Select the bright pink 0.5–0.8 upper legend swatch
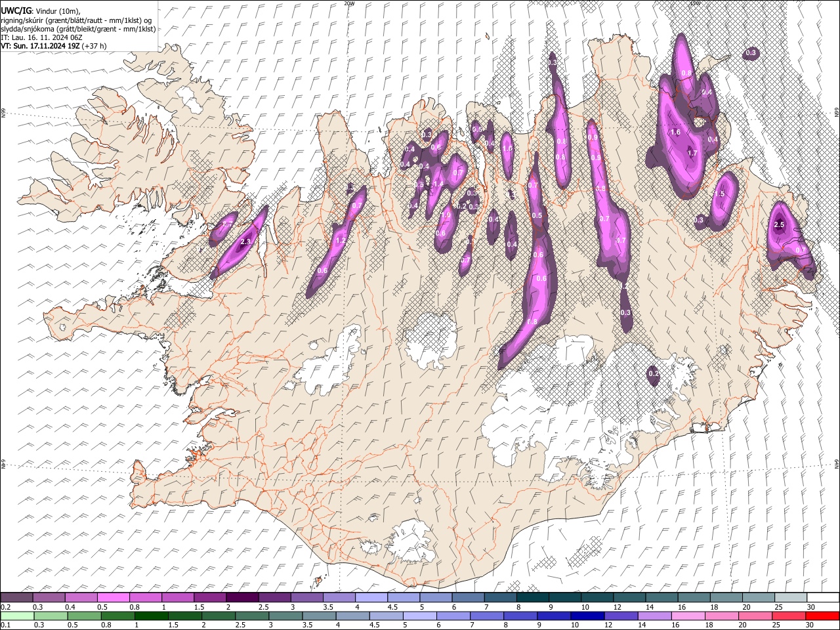 point(114,597)
